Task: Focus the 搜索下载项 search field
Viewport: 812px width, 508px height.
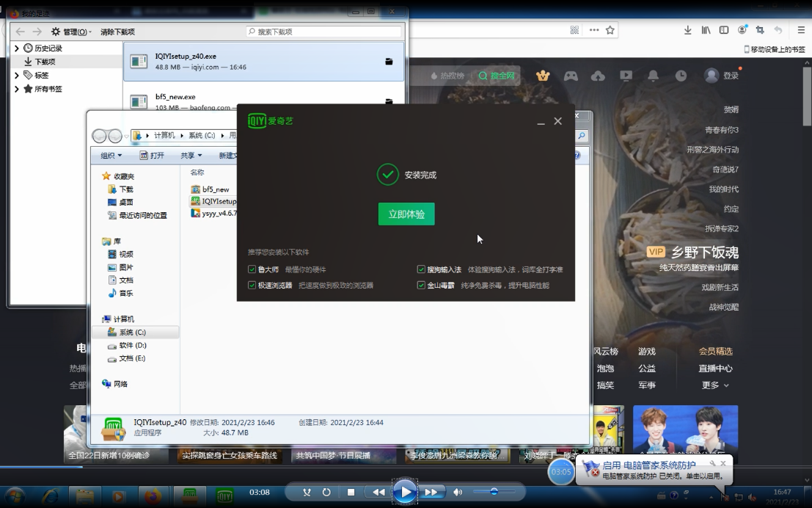Action: click(x=323, y=32)
